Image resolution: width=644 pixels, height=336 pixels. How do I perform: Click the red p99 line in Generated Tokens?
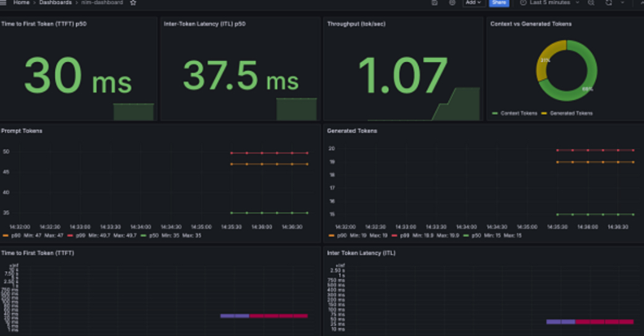pos(595,150)
